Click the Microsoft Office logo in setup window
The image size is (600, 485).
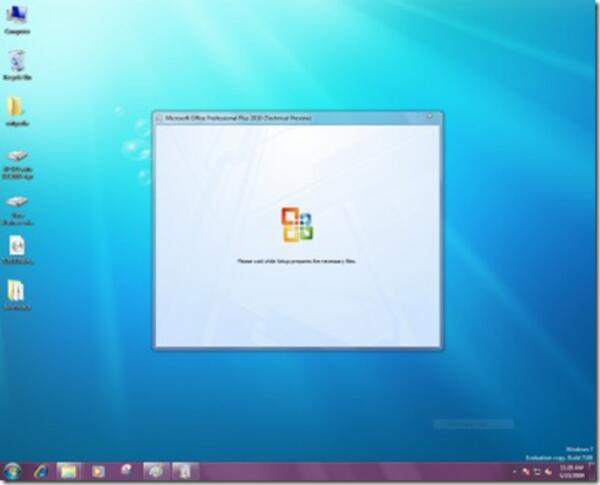pyautogui.click(x=297, y=225)
